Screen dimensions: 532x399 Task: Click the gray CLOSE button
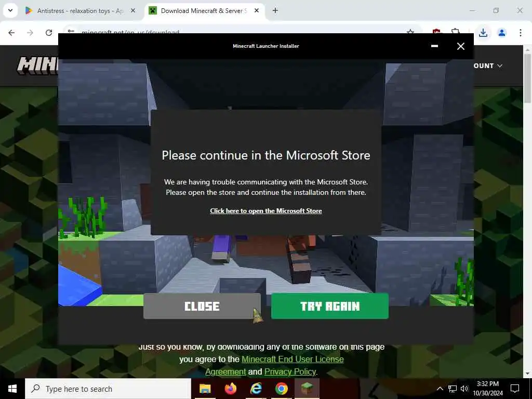[x=202, y=307]
